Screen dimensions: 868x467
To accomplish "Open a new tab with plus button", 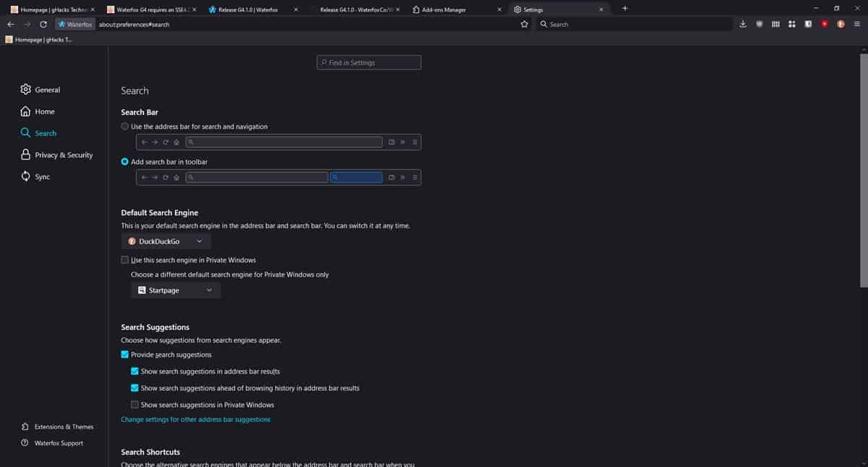I will click(x=625, y=9).
